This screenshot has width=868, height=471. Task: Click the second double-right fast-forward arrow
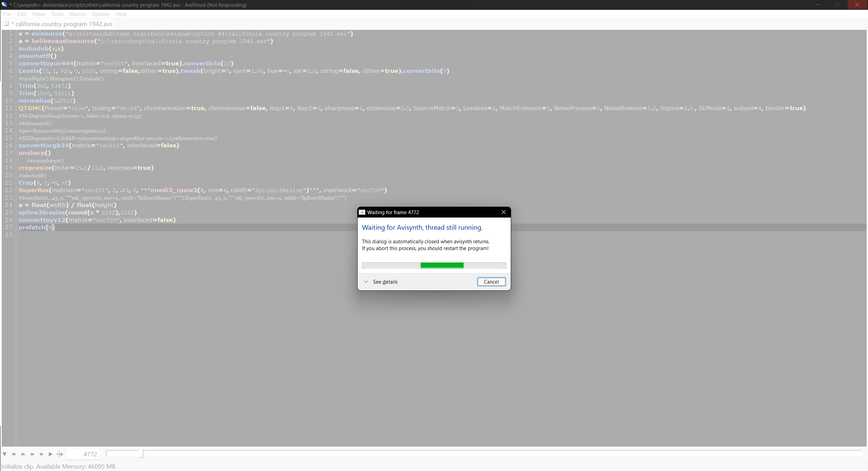pos(41,454)
